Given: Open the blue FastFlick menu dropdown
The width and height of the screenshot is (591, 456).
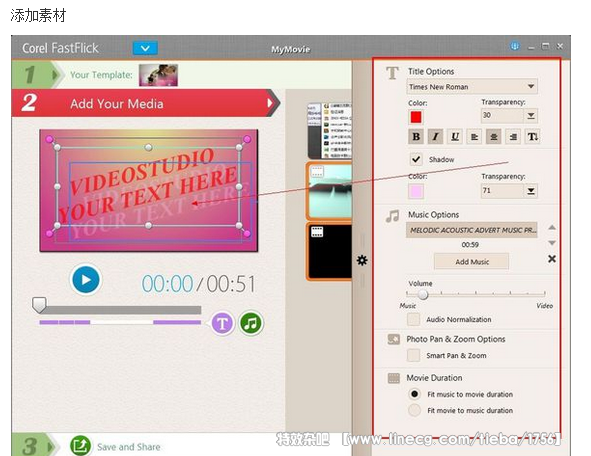Looking at the screenshot, I should tap(145, 48).
